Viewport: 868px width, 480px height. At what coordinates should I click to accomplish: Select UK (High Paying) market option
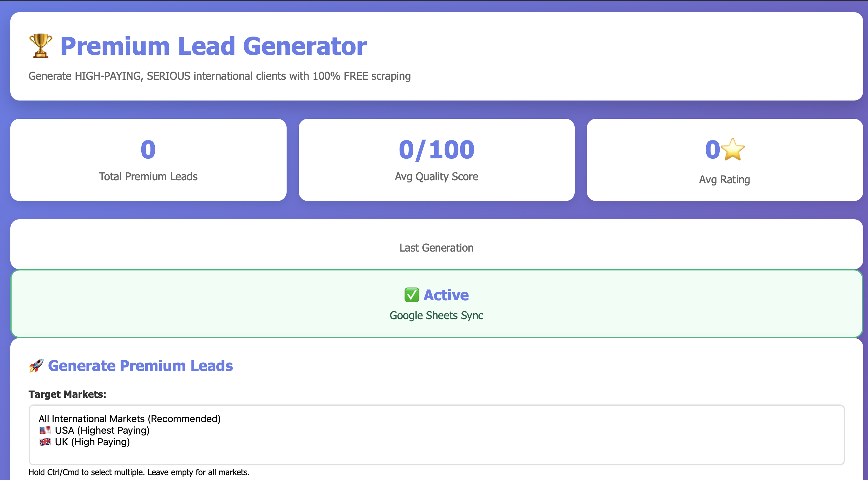pos(92,442)
